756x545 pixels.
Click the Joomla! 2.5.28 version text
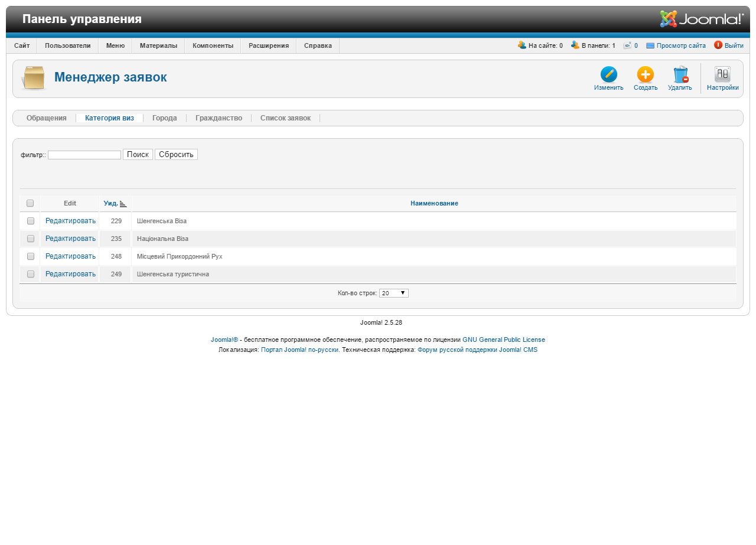tap(381, 322)
